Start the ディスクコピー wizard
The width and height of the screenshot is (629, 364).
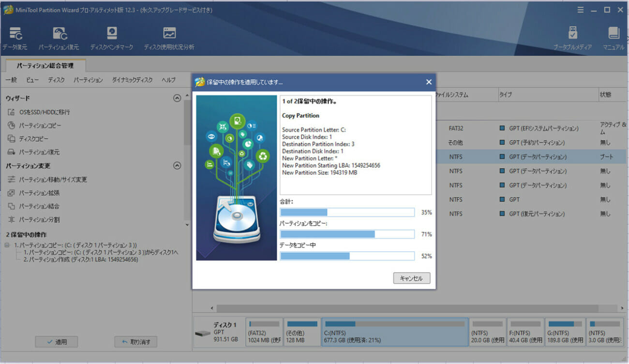[28, 139]
